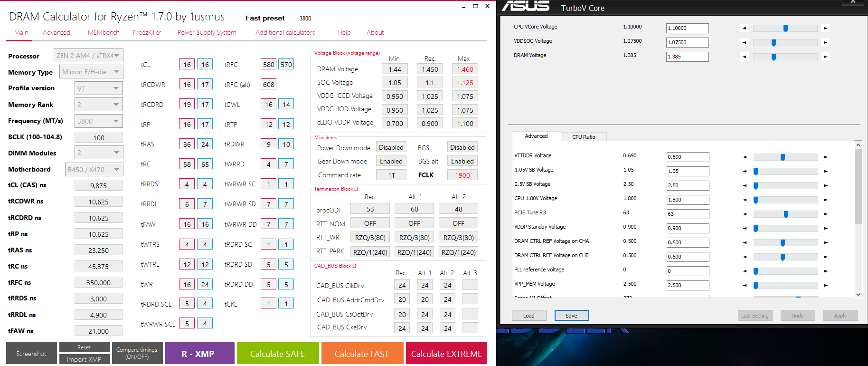Viewport: 868px width, 366px height.
Task: Click the BCLK (100-104.8) input field
Action: tap(98, 137)
